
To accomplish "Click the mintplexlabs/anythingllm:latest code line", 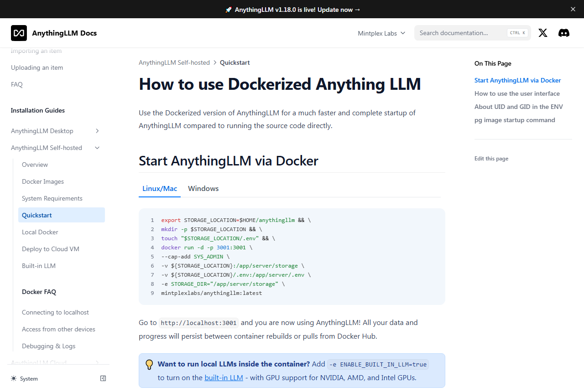I will [x=212, y=293].
